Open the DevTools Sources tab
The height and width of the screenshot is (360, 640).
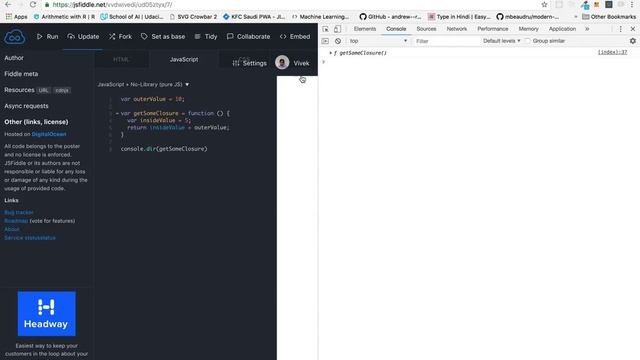pyautogui.click(x=426, y=29)
